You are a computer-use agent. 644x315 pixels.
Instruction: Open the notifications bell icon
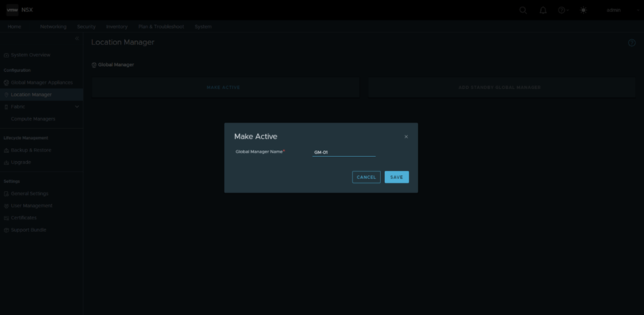point(543,10)
